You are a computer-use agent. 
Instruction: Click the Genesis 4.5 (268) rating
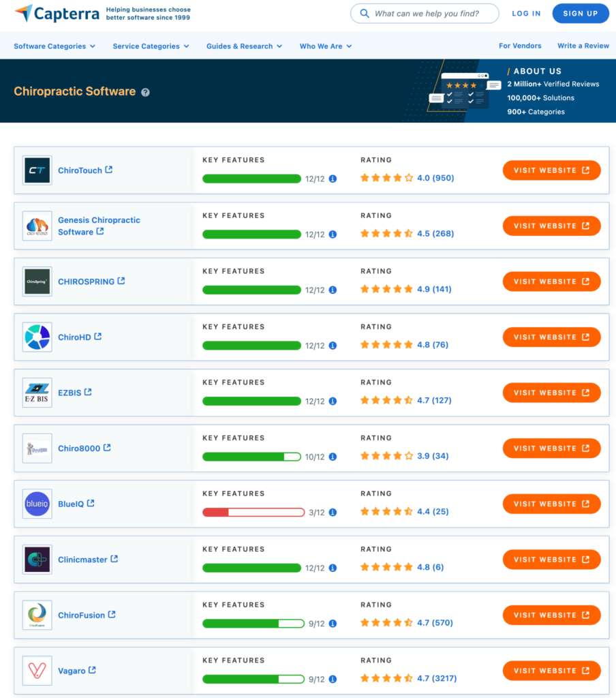[x=407, y=234]
